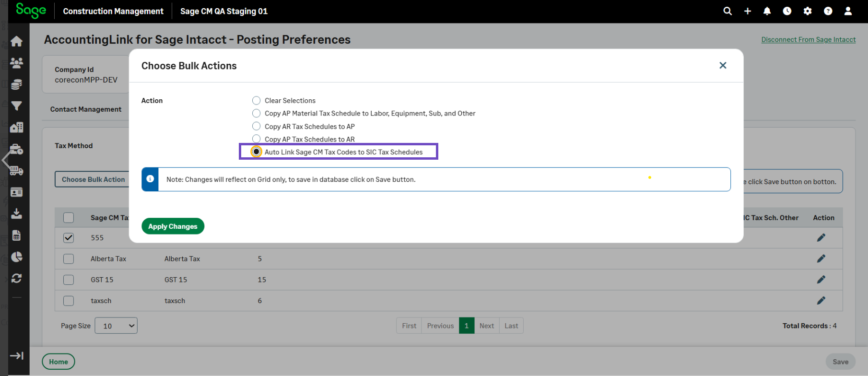Select the Clear Selections radio option
Image resolution: width=868 pixels, height=376 pixels.
tap(257, 100)
